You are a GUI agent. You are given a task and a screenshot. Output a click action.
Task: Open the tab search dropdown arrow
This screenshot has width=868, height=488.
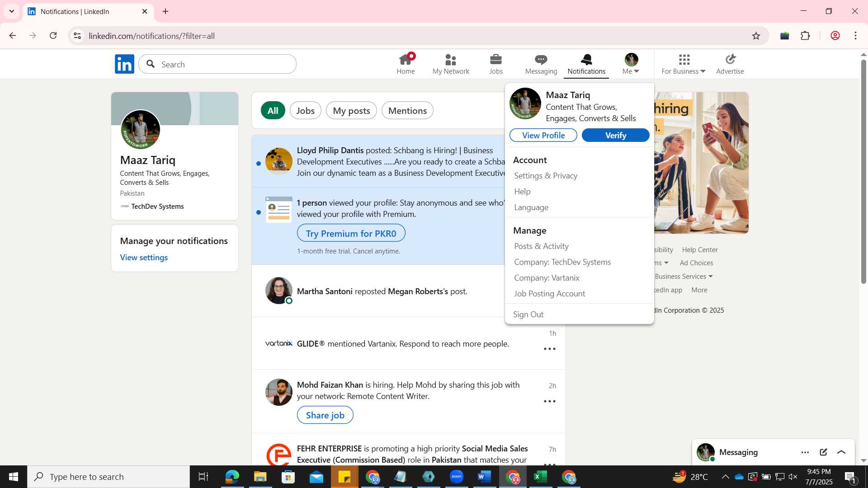(12, 11)
